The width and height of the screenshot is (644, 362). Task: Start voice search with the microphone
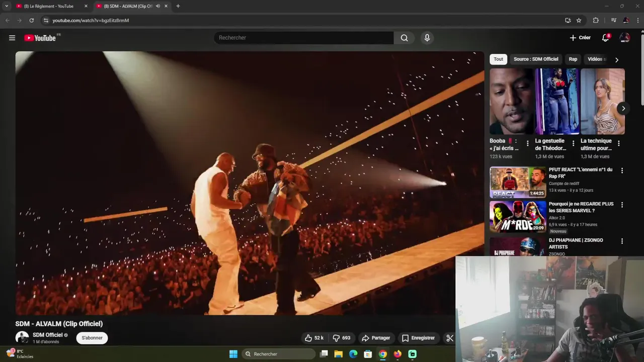pos(427,38)
